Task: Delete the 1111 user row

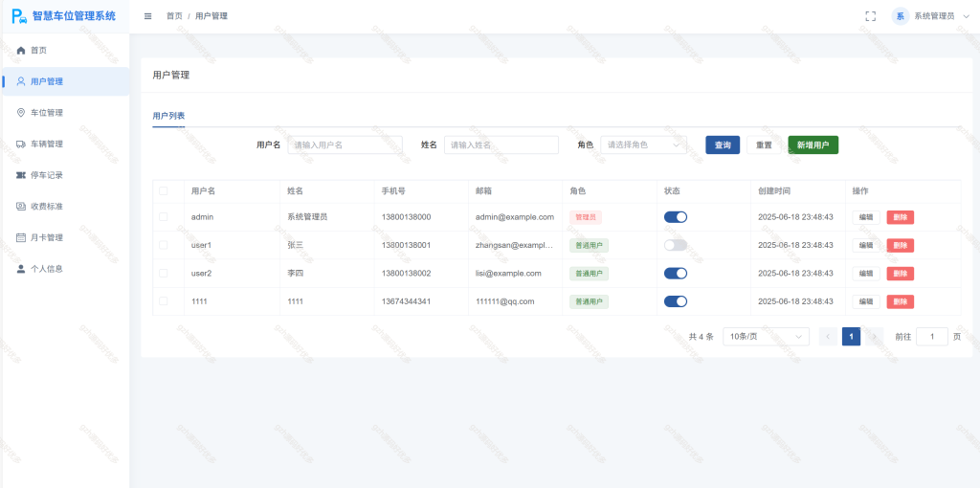Action: tap(900, 301)
